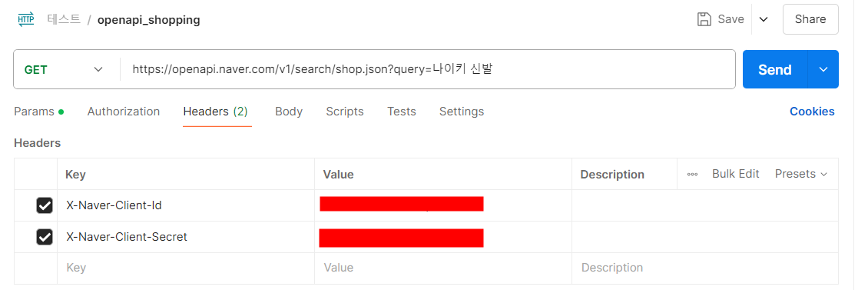Click the X-Naver-Client-Secret key cell
Image resolution: width=868 pixels, height=290 pixels.
pyautogui.click(x=185, y=238)
